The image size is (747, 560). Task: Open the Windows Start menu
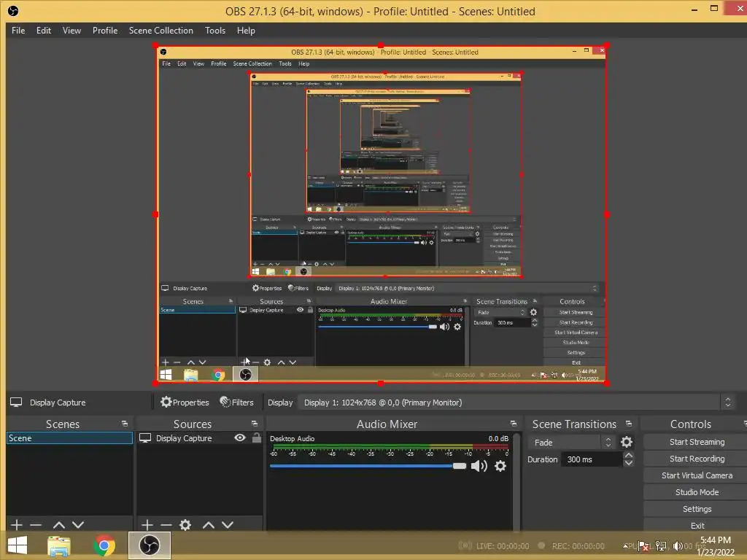(x=18, y=545)
